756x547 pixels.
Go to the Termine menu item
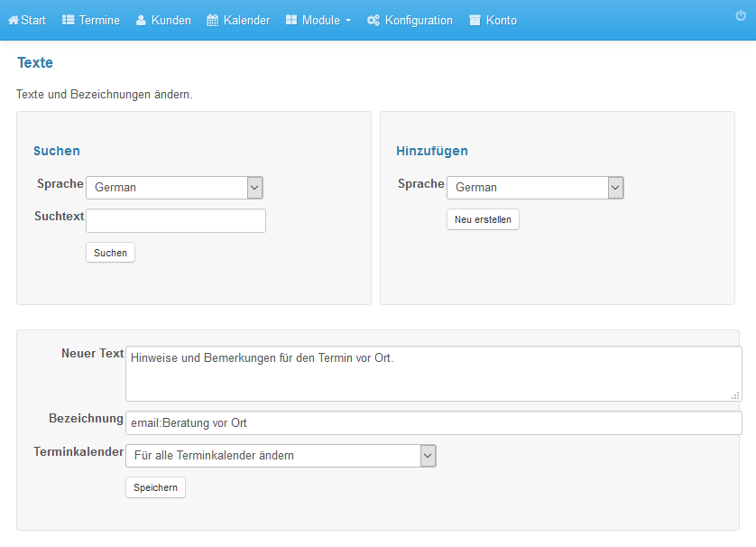[x=91, y=20]
